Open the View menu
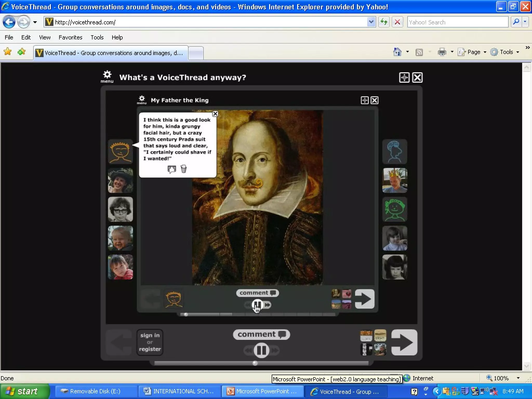Image resolution: width=532 pixels, height=399 pixels. click(45, 37)
